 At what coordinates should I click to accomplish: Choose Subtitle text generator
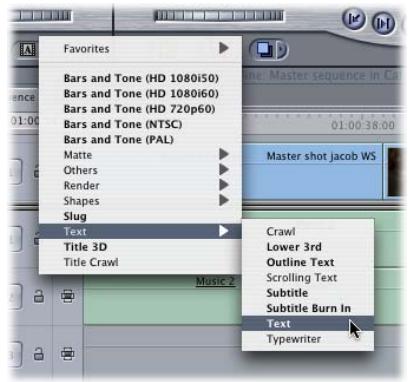coord(308,293)
